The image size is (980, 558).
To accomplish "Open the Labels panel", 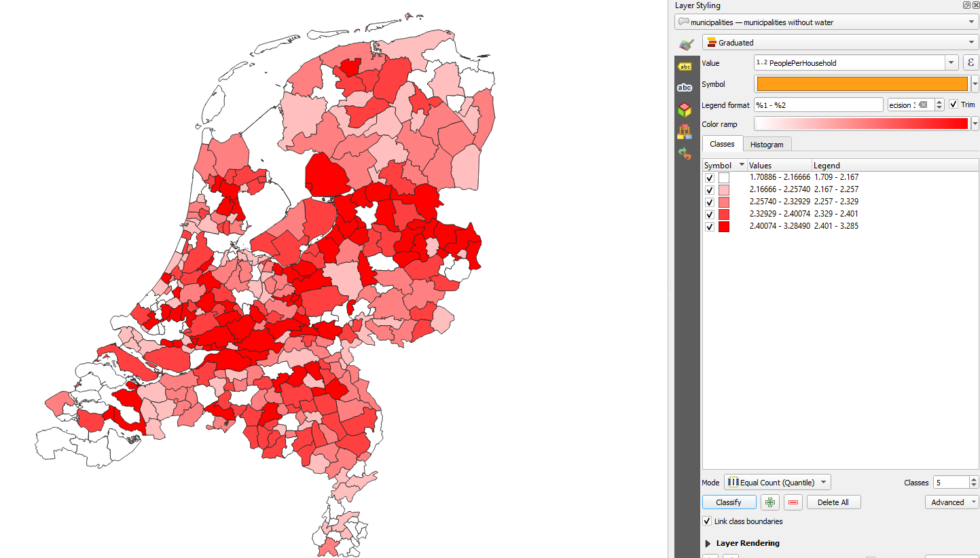I will click(x=685, y=66).
